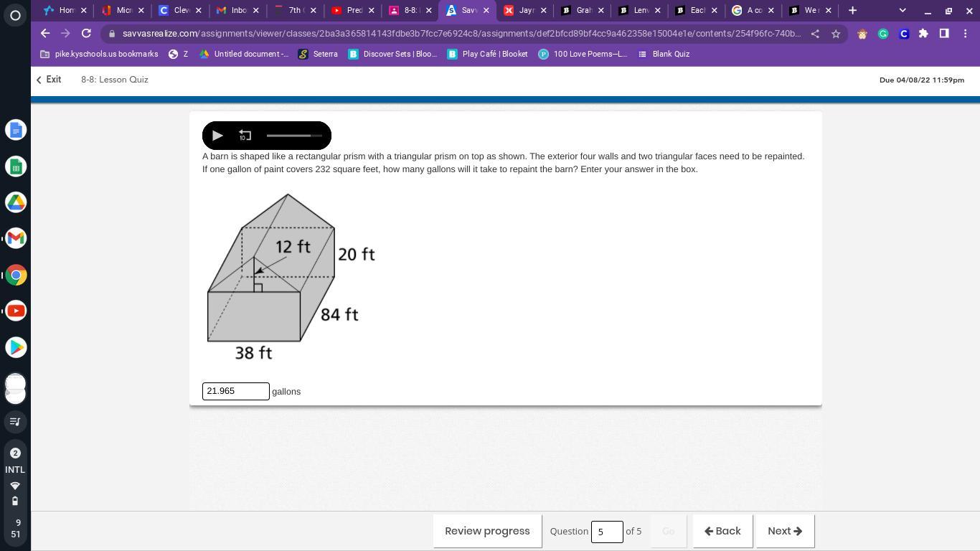Open the Untitled document bookmark
Screen dimensions: 980x551
tap(244, 54)
